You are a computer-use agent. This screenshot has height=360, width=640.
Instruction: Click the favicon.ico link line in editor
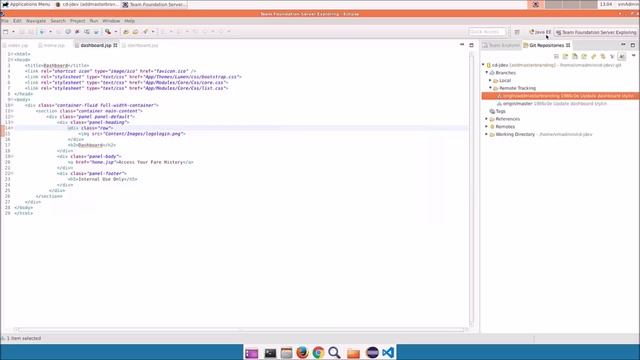click(x=110, y=71)
